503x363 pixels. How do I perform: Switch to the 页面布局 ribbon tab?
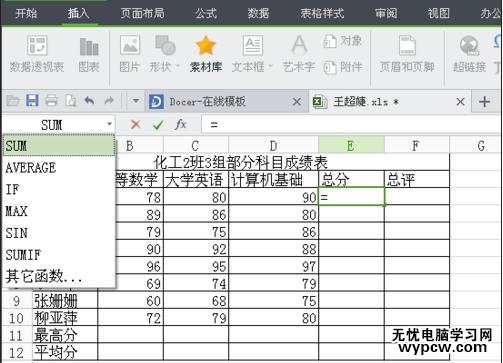(x=143, y=13)
